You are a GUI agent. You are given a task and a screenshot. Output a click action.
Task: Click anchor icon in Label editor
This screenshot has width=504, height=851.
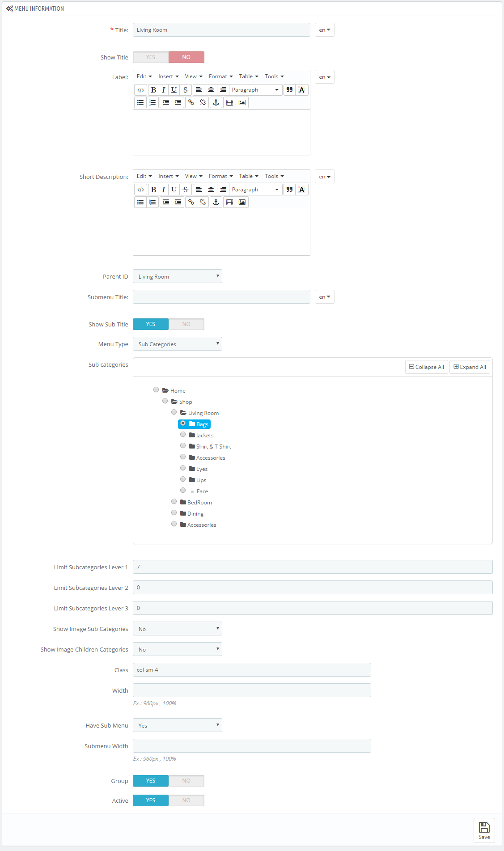click(x=216, y=102)
